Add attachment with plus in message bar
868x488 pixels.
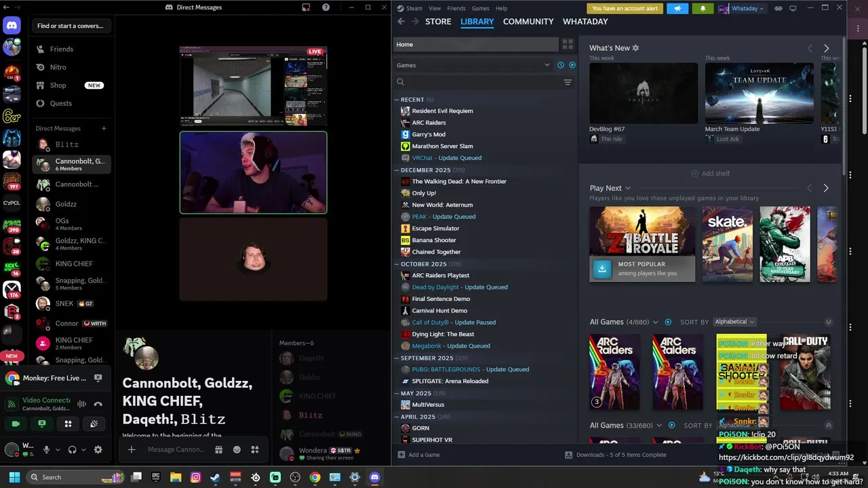132,449
